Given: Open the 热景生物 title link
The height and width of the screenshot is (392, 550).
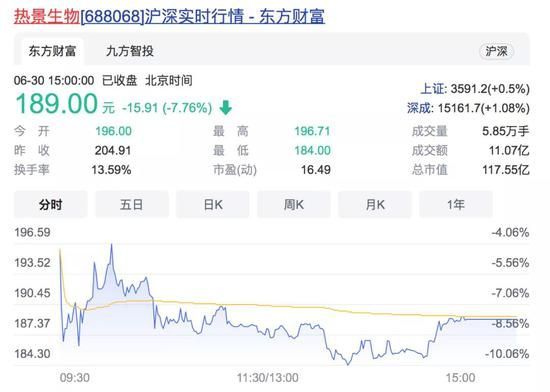Looking at the screenshot, I should click(169, 16).
